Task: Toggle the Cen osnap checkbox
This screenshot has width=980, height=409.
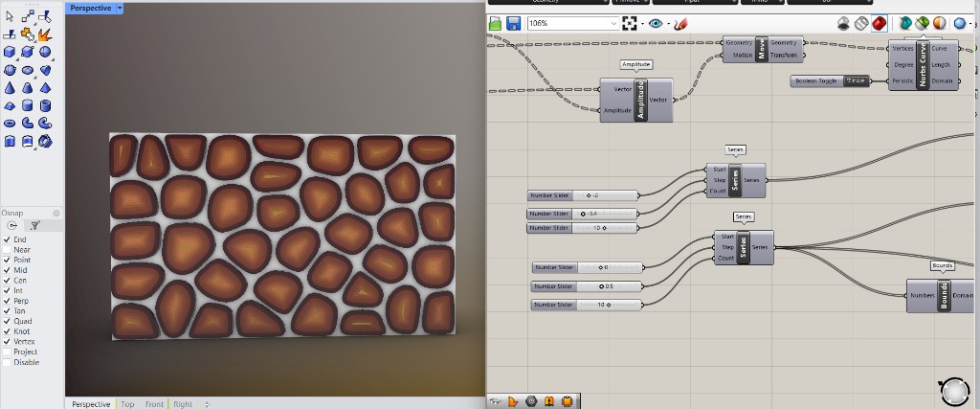Action: pyautogui.click(x=7, y=281)
